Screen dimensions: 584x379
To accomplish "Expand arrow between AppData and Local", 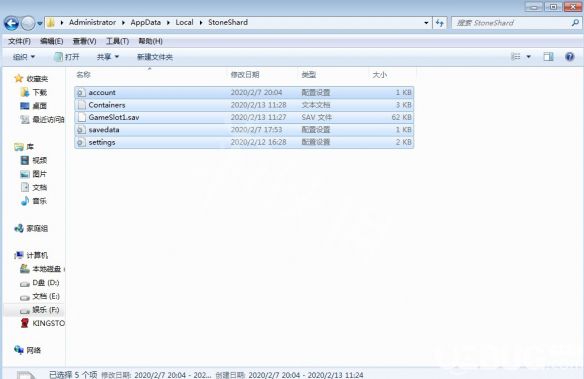I will tap(168, 23).
